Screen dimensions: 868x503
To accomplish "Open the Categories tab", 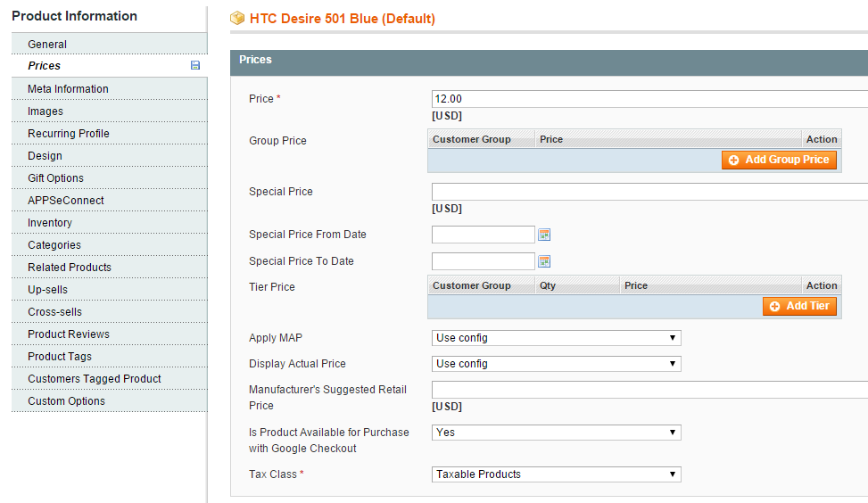I will [110, 244].
